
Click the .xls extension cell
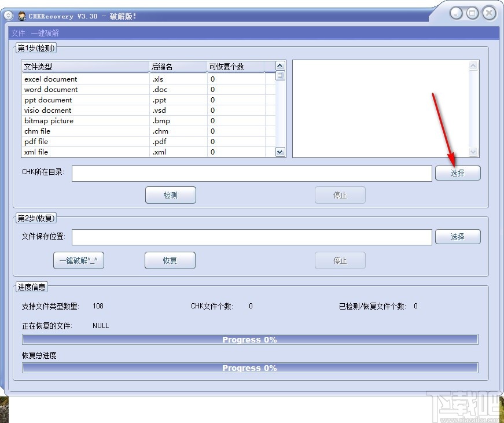click(178, 79)
